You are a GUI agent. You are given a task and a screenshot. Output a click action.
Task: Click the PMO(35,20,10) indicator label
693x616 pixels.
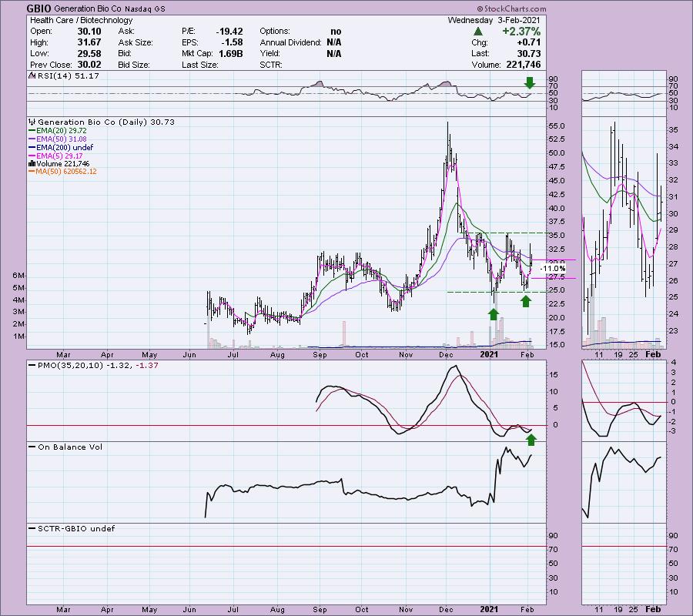(70, 366)
